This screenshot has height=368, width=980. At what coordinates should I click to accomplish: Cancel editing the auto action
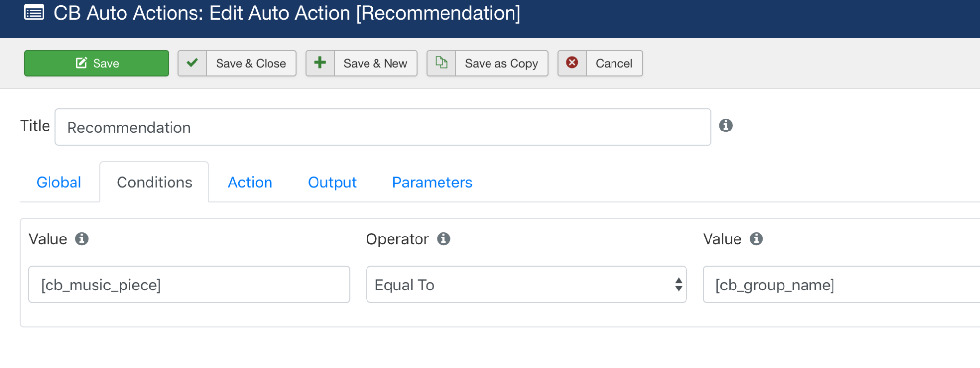click(614, 63)
